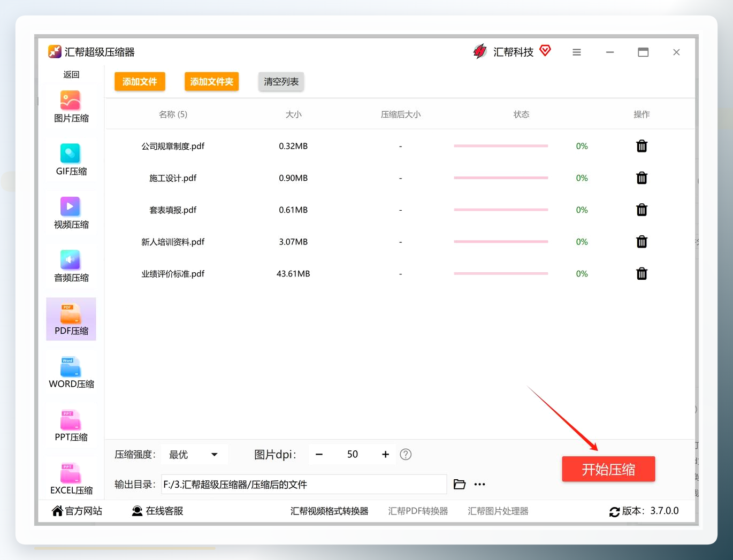The height and width of the screenshot is (560, 733).
Task: Click the 汇帮科技 logo icon
Action: 480,51
